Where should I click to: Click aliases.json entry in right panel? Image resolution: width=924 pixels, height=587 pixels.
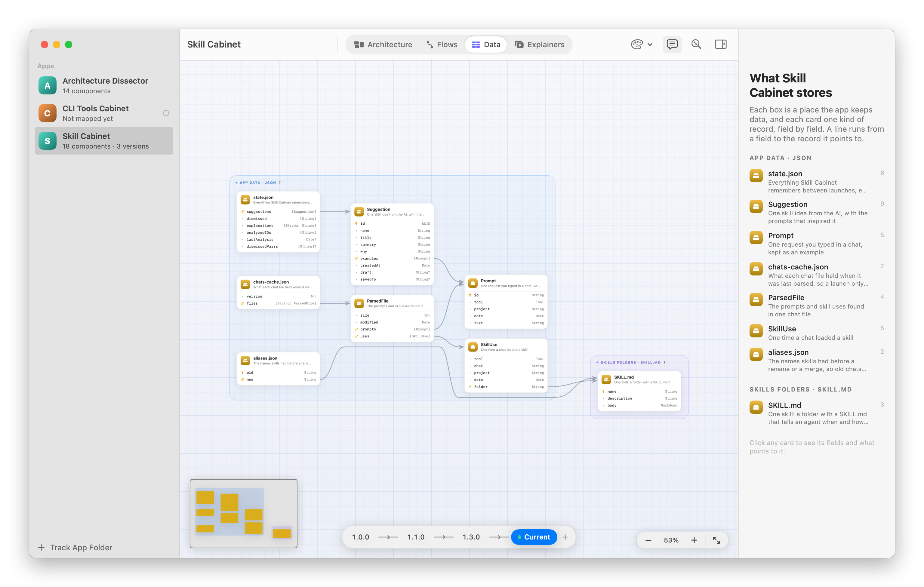click(x=817, y=360)
